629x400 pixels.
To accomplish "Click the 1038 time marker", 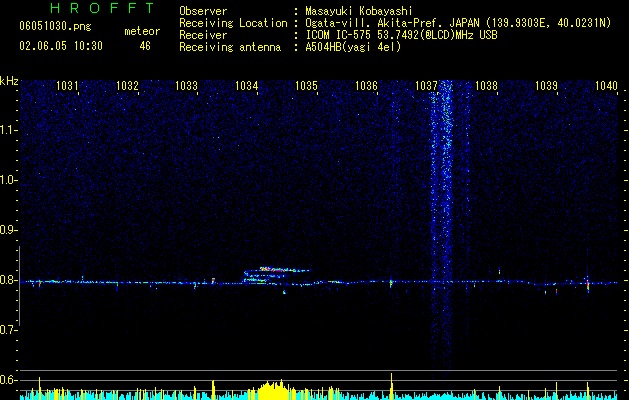I will [486, 85].
